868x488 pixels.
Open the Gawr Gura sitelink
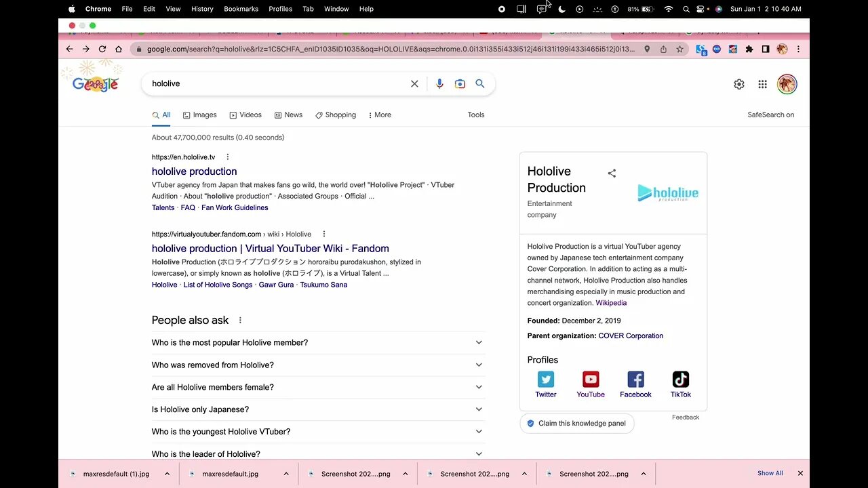[x=277, y=285]
